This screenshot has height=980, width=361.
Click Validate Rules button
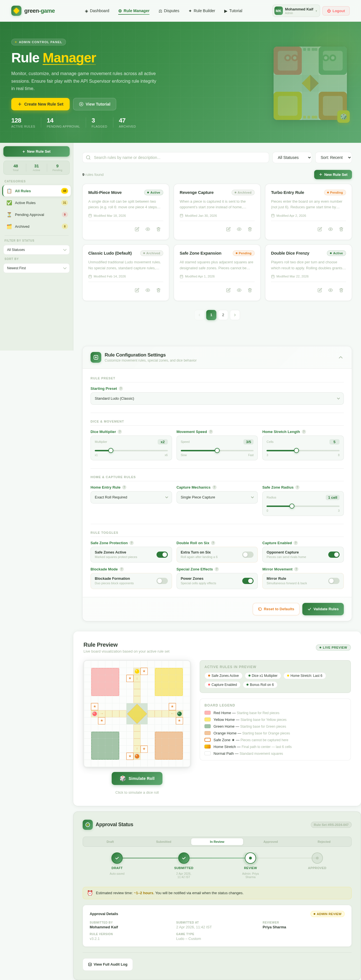coord(323,609)
